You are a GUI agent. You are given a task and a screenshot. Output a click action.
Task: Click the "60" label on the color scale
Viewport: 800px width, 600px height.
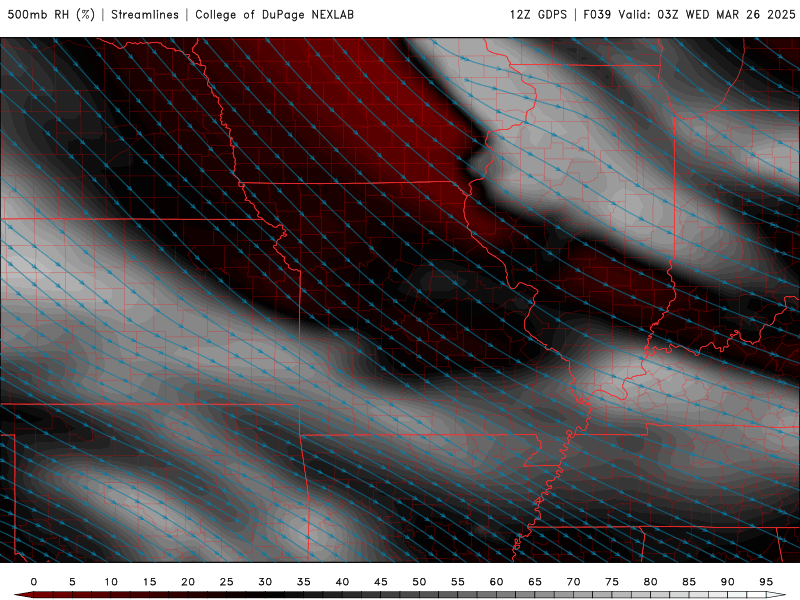coord(496,582)
